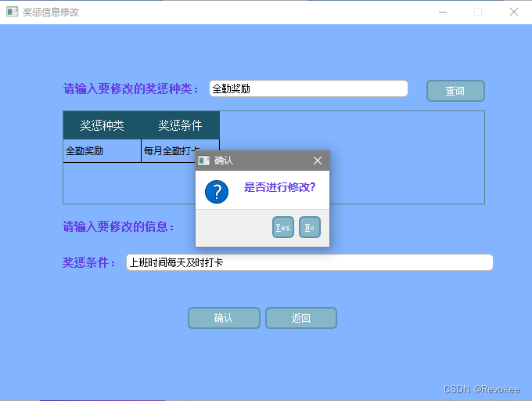Image resolution: width=532 pixels, height=401 pixels.
Task: Click the 确认 dialog title bar icon
Action: [x=203, y=161]
